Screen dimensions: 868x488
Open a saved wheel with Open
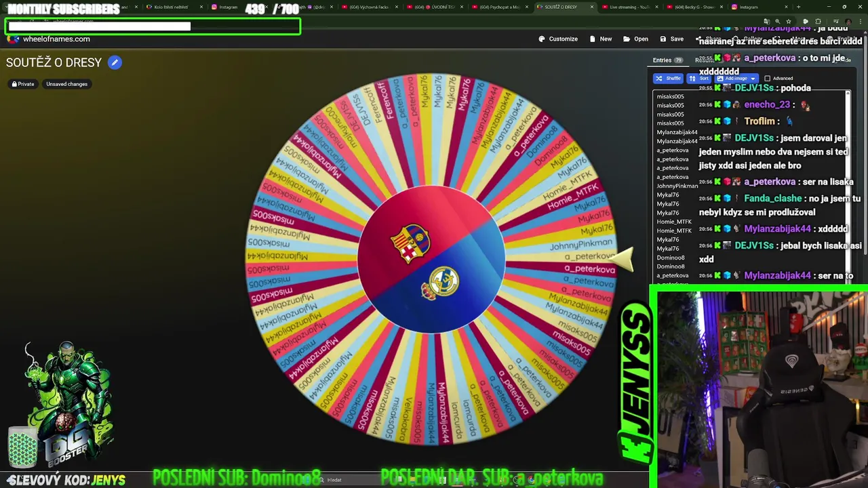point(636,39)
